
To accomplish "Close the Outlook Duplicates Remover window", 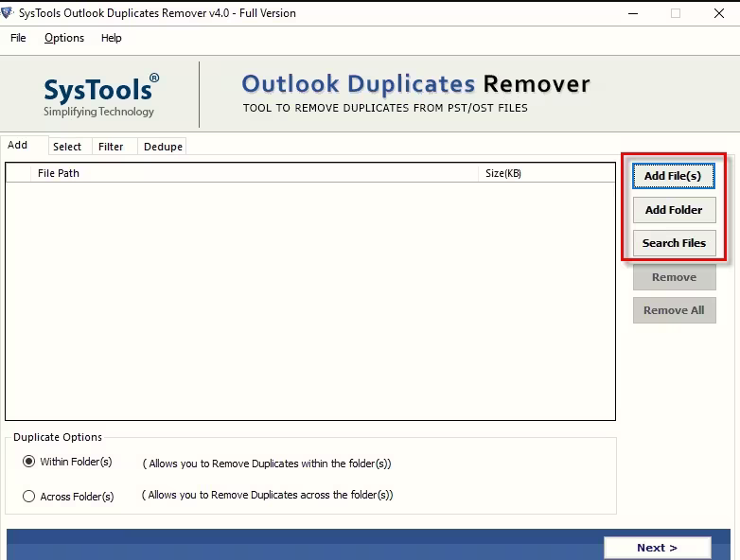I will (x=719, y=13).
